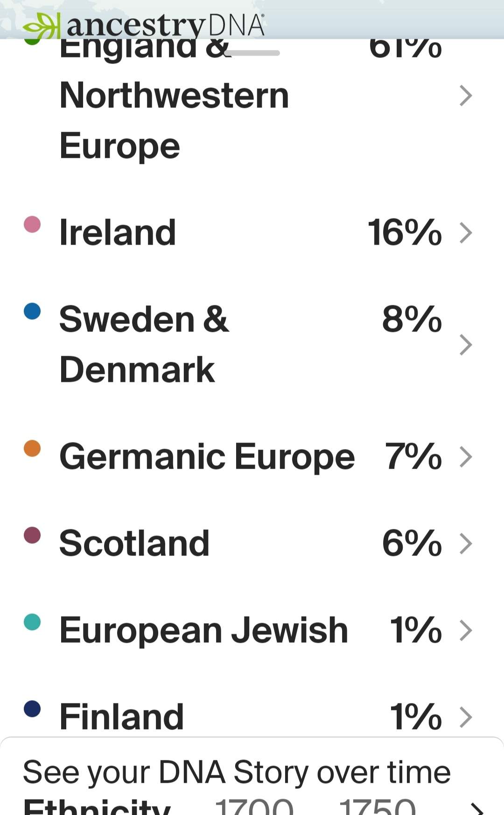The image size is (504, 815).
Task: Expand European Jewish chevron arrow
Action: pos(466,630)
